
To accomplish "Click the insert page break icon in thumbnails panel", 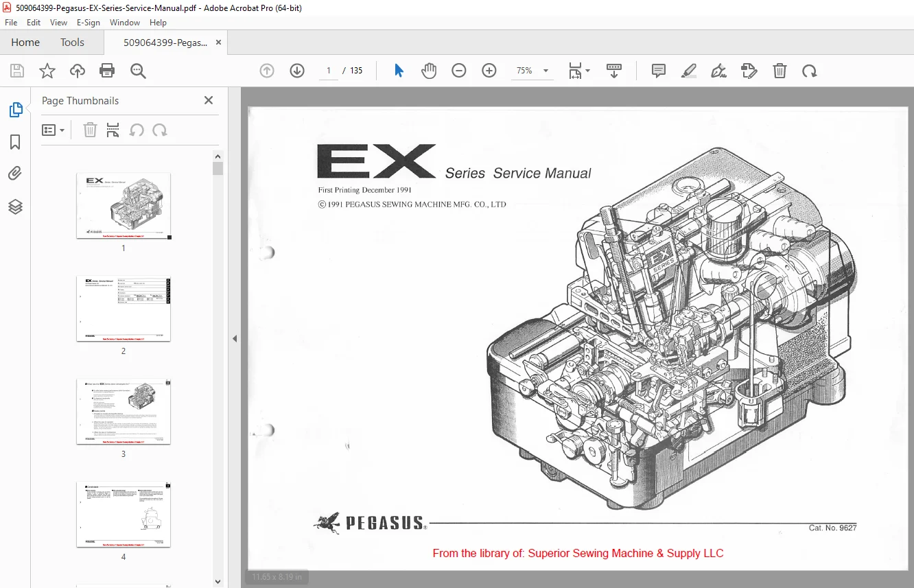I will [x=113, y=130].
